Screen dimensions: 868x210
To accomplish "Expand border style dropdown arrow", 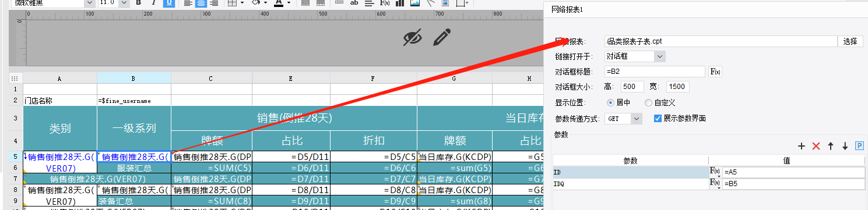I will pyautogui.click(x=242, y=3).
